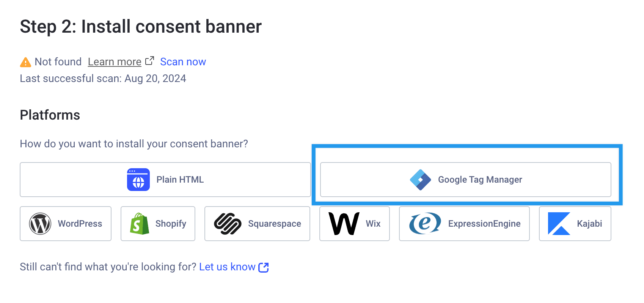
Task: Click the Not found status text
Action: (x=58, y=62)
